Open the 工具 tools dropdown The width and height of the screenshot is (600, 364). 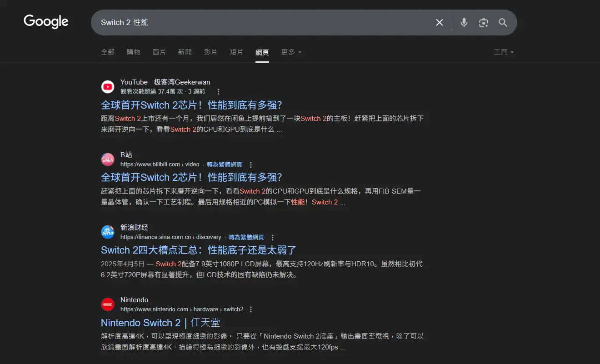[504, 52]
